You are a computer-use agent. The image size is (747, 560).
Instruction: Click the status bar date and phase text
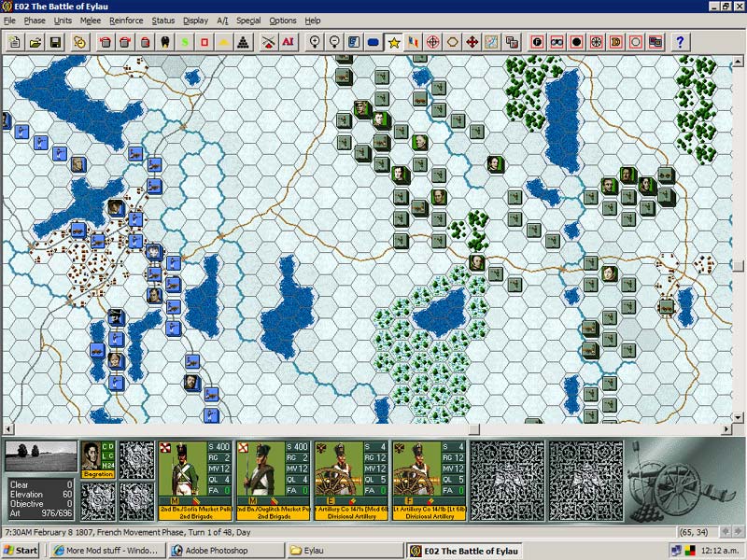click(x=128, y=532)
